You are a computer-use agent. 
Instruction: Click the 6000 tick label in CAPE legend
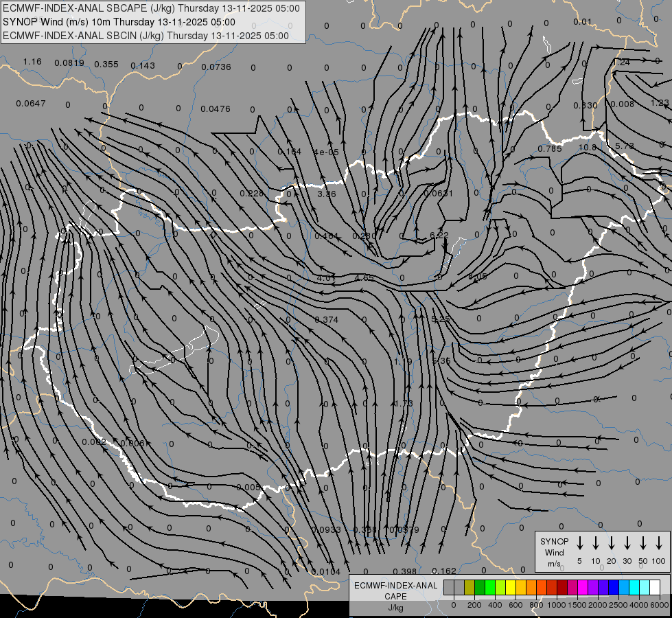660,605
